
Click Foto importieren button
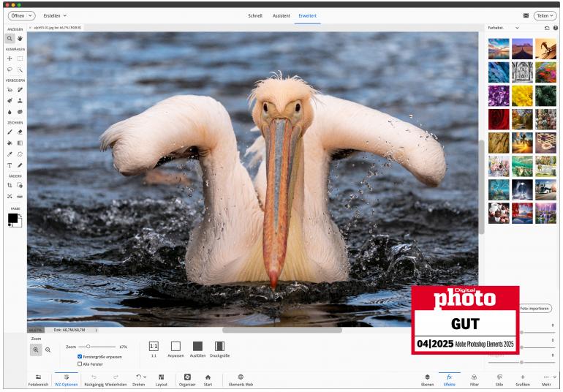[x=535, y=309]
